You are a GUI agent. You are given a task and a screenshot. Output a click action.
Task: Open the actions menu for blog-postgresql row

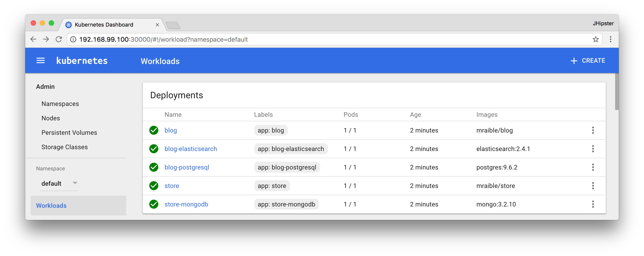point(593,167)
